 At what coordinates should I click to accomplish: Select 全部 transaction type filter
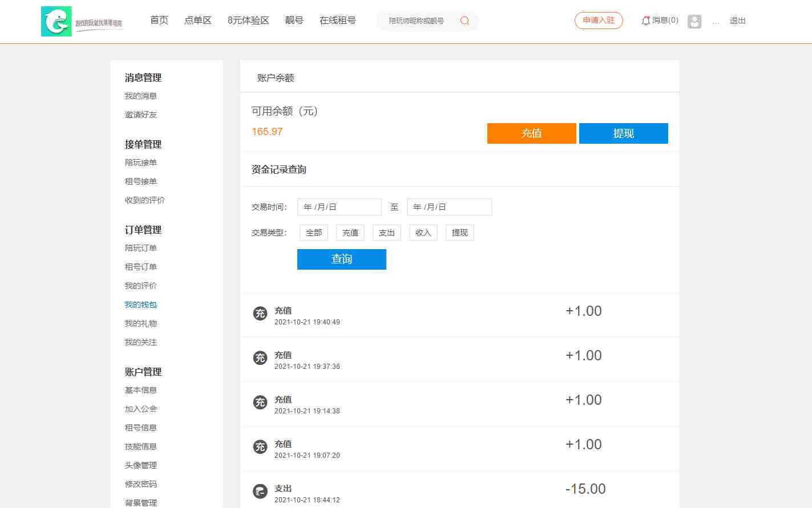click(314, 233)
